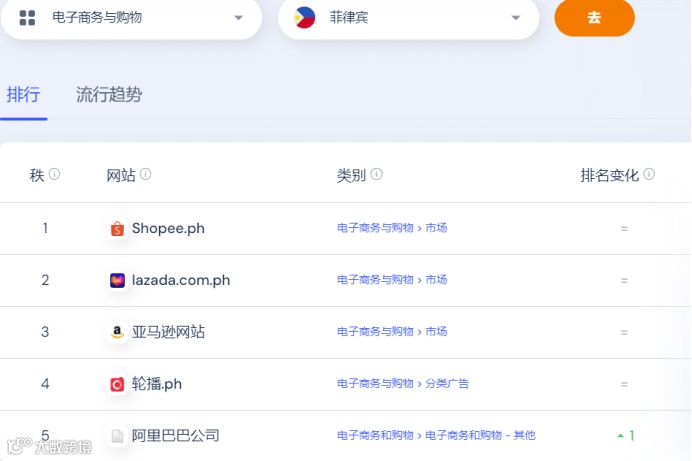Screen dimensions: 692x461
Task: Open Shopee.ph row 电子商务与购物 category link
Action: [x=375, y=228]
